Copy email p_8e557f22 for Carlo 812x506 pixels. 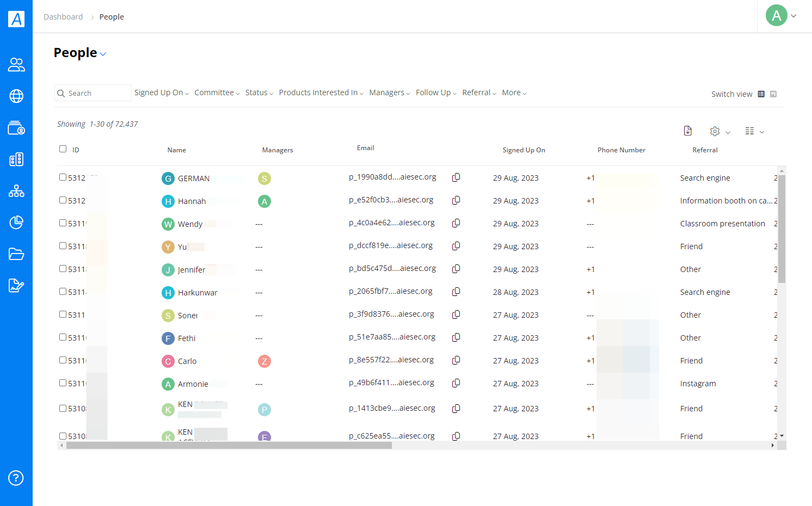(x=456, y=360)
